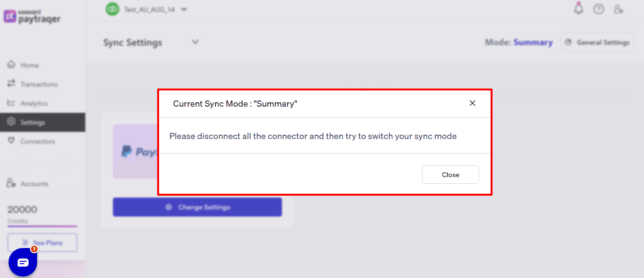Image resolution: width=644 pixels, height=278 pixels.
Task: Select Settings in the sidebar
Action: [x=11, y=122]
